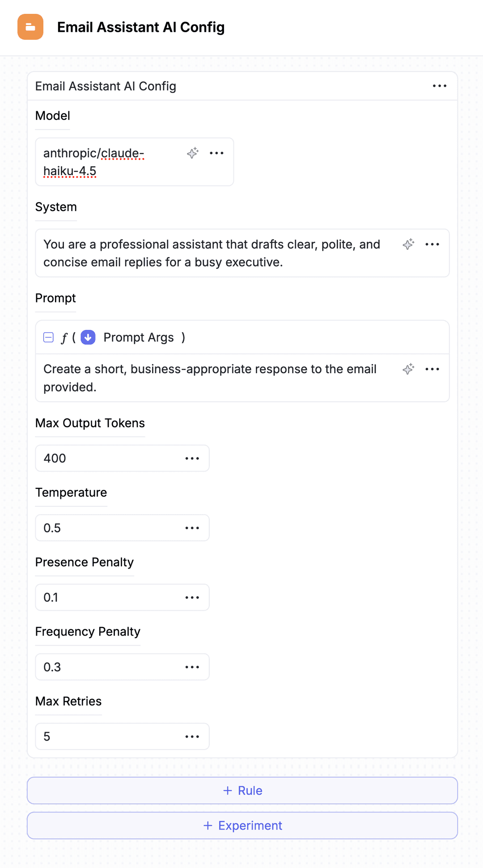Open the Prompt text ellipsis menu
Image resolution: width=483 pixels, height=868 pixels.
point(432,369)
